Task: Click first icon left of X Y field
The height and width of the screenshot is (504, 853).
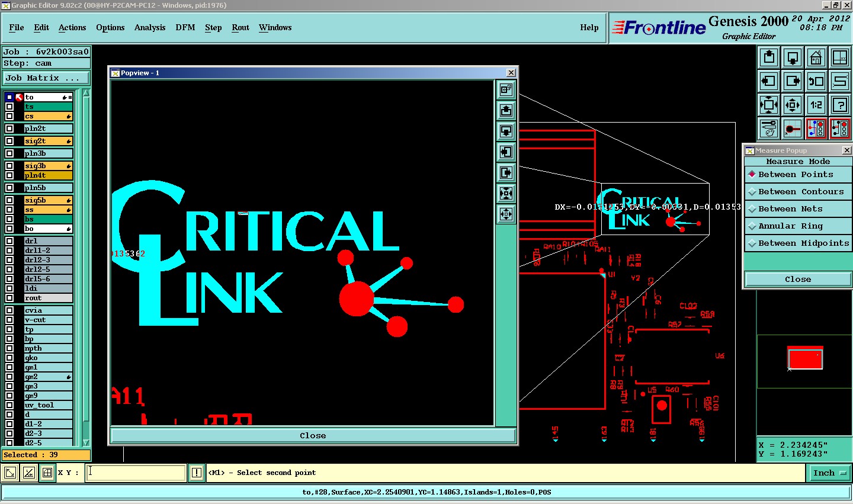Action: (x=10, y=473)
